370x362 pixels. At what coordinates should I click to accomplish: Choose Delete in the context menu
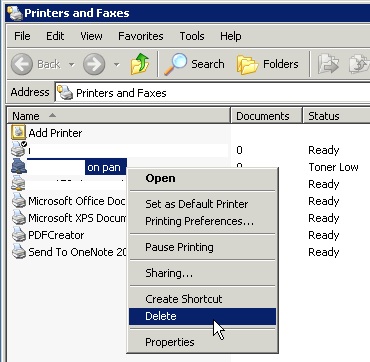point(202,316)
